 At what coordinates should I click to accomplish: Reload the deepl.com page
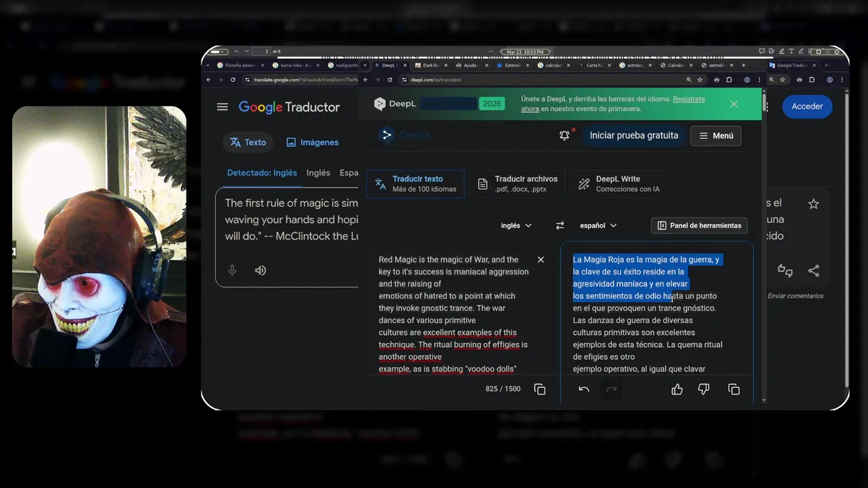click(390, 79)
